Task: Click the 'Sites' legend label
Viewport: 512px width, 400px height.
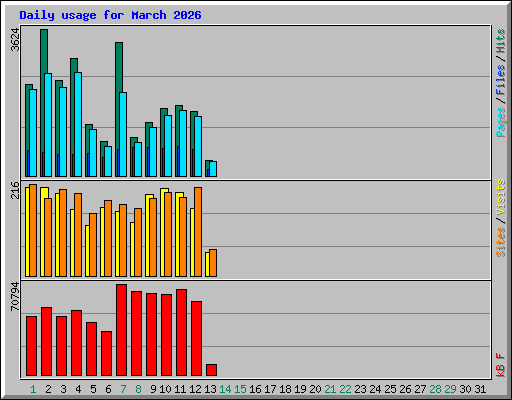Action: click(x=500, y=242)
